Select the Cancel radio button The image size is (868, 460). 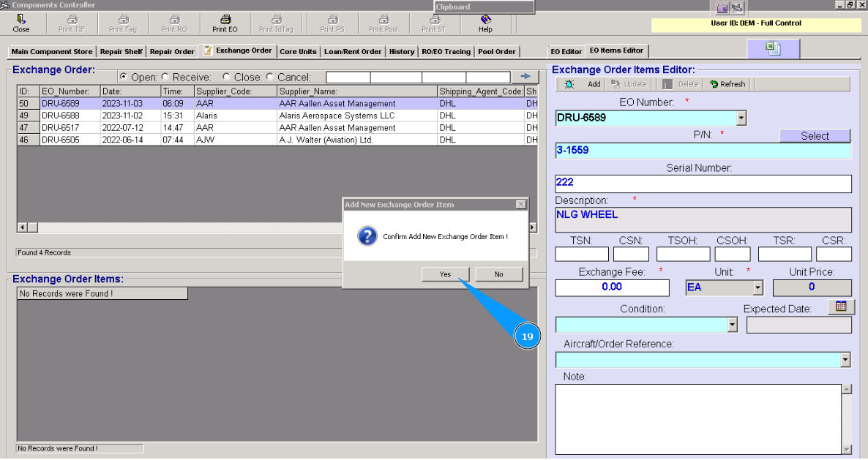coord(269,77)
